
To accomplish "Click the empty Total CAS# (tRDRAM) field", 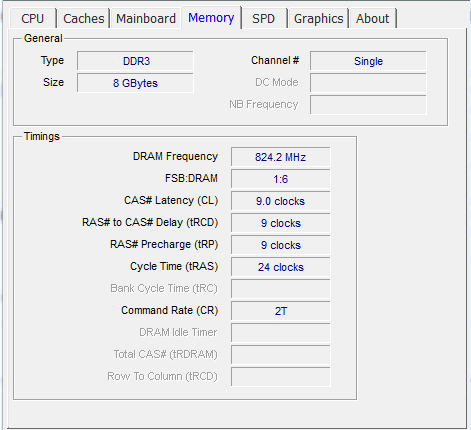I will (x=281, y=355).
